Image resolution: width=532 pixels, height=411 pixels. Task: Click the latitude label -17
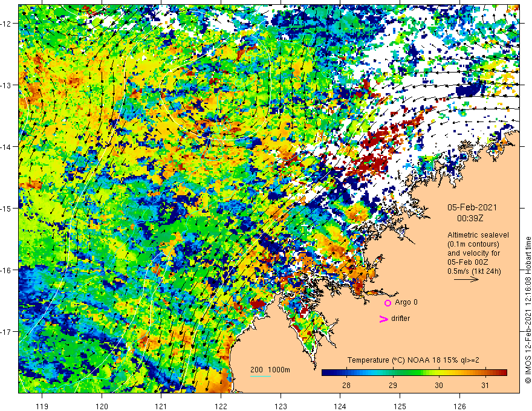click(7, 332)
